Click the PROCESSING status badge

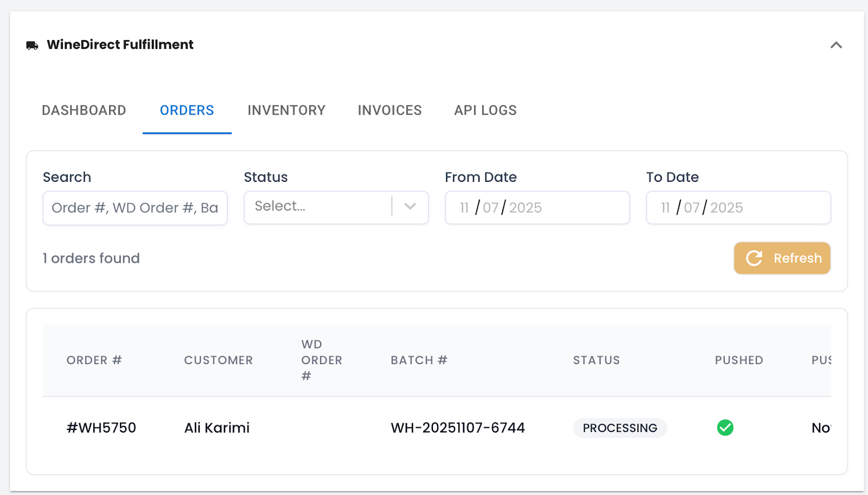point(620,428)
